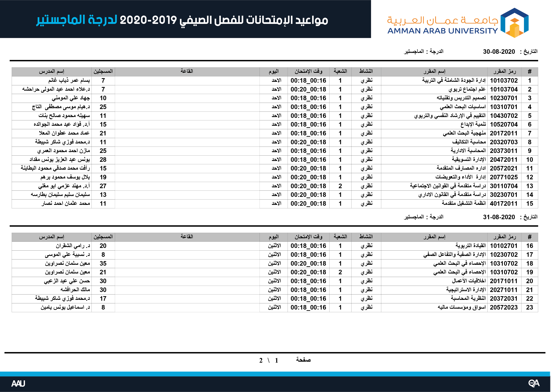
Task: Select course name 'القيادة التربوية'
Action: point(471,246)
